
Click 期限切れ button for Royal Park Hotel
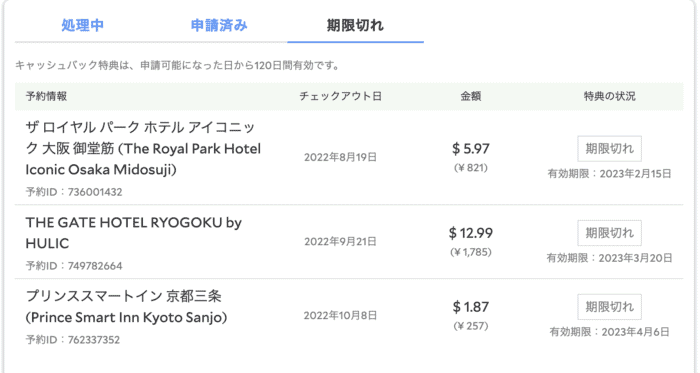[609, 149]
